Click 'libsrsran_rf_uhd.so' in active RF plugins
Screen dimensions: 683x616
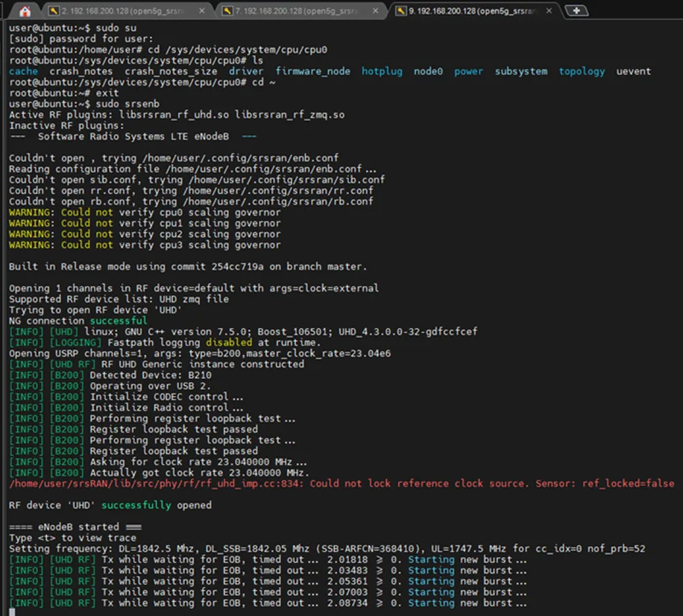(174, 115)
